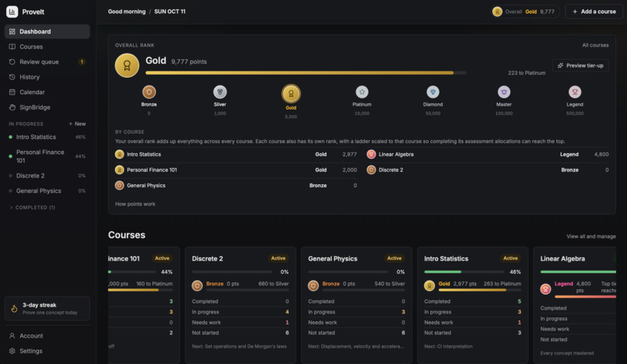Select General Physics in sidebar list

coord(47,191)
